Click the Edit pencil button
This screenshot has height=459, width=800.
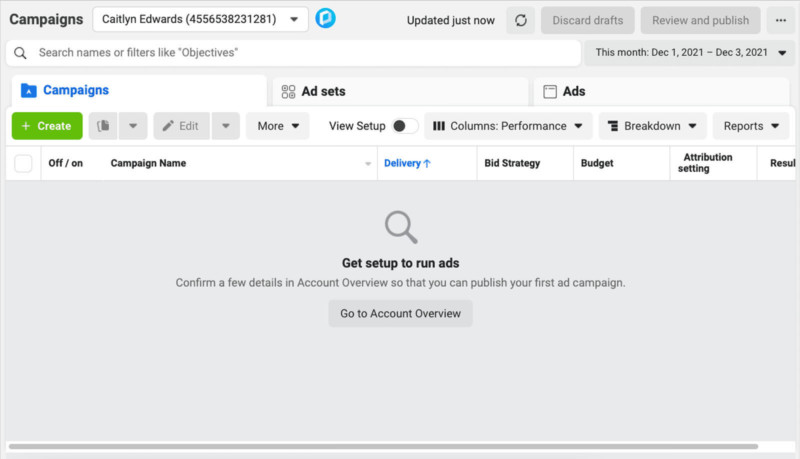point(181,126)
